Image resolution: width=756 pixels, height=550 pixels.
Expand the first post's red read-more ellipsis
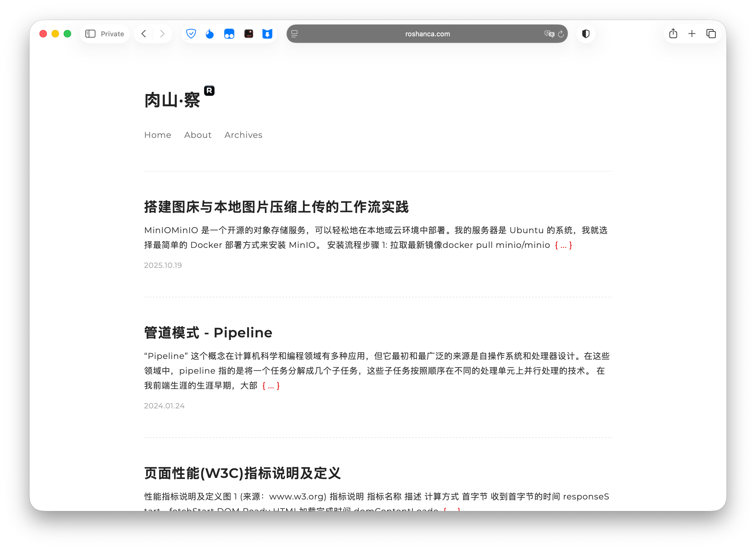point(563,245)
